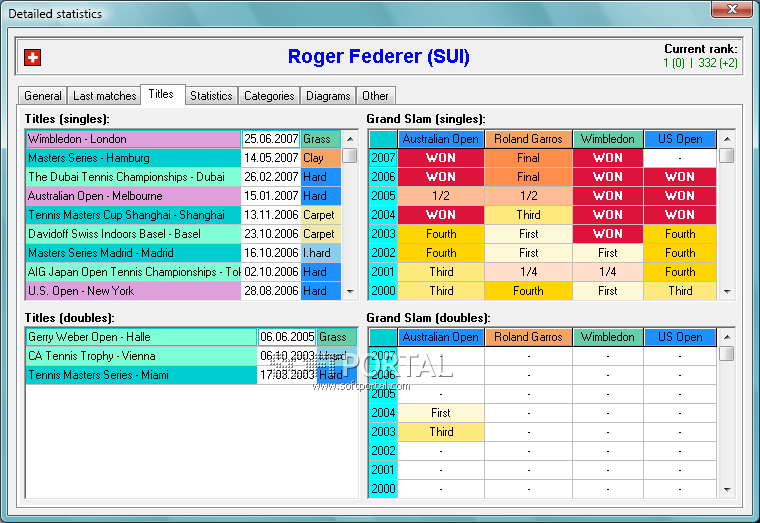Click scrollbar thumb of Grand Slam singles table
760x523 pixels.
point(727,156)
